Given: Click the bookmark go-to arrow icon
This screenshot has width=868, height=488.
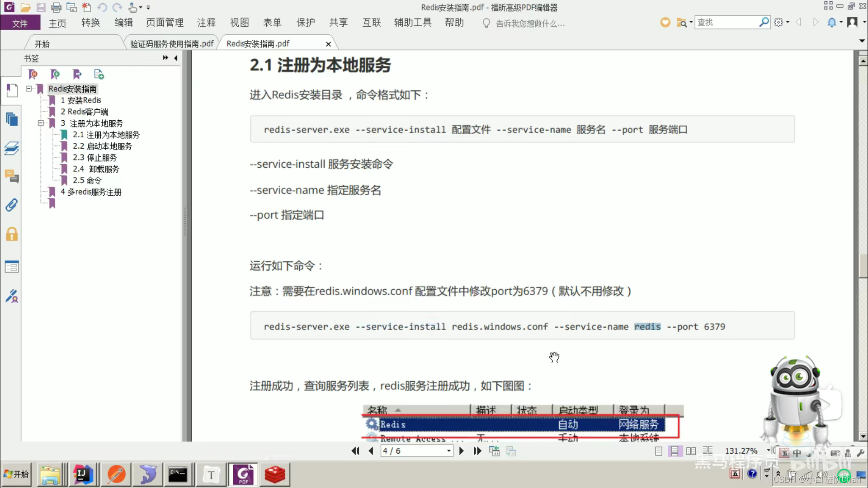Looking at the screenshot, I should click(77, 74).
